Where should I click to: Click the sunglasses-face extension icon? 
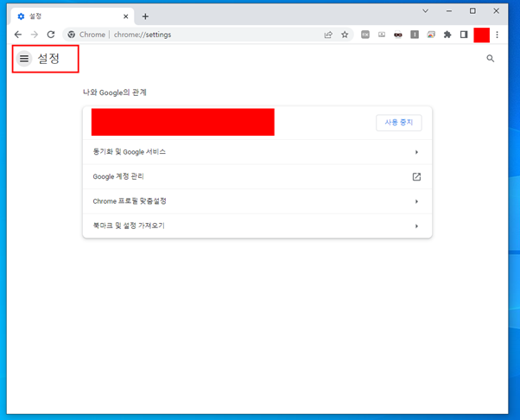click(398, 35)
